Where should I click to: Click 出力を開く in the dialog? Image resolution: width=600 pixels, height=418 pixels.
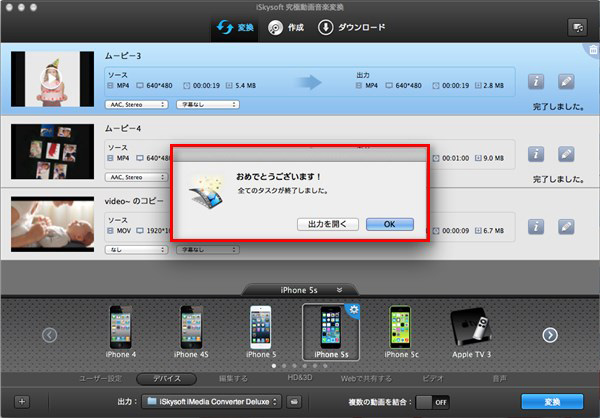[x=328, y=224]
